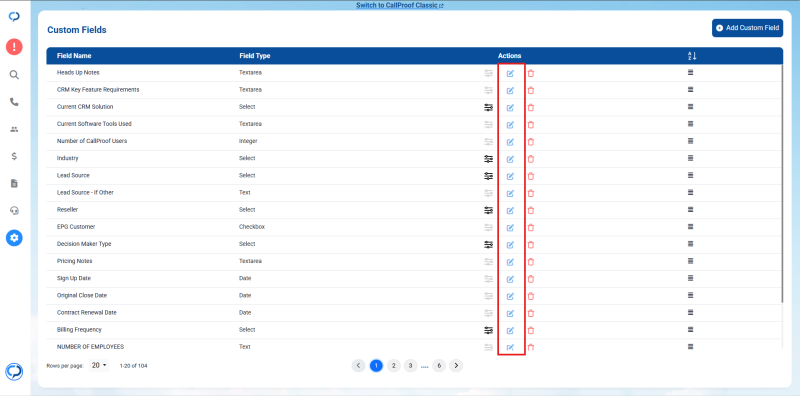Viewport: 800px width, 396px height.
Task: Delete the Heads Up Notes field
Action: 531,73
